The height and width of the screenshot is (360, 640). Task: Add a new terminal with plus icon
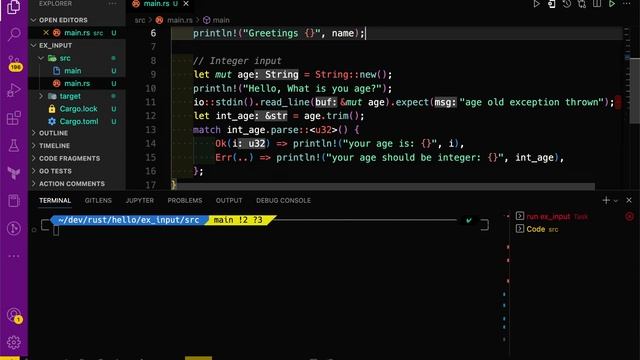pyautogui.click(x=606, y=200)
